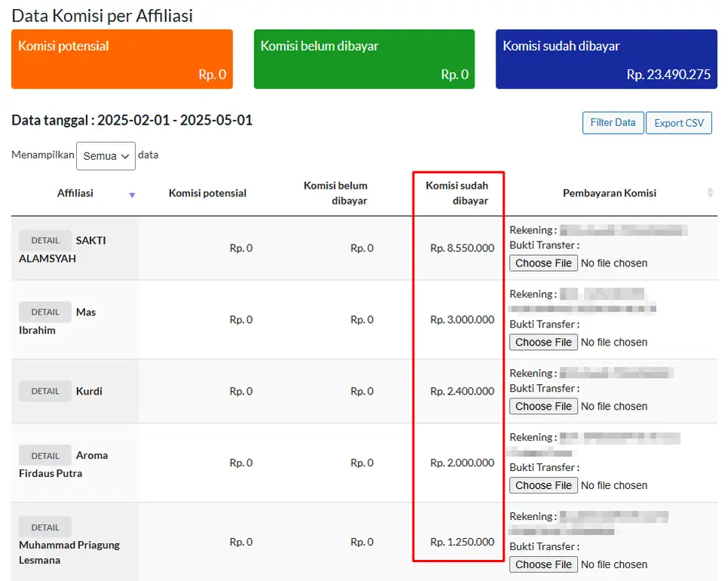Viewport: 728px width, 581px height.
Task: Sort by Komisi potensial column header
Action: pos(207,193)
